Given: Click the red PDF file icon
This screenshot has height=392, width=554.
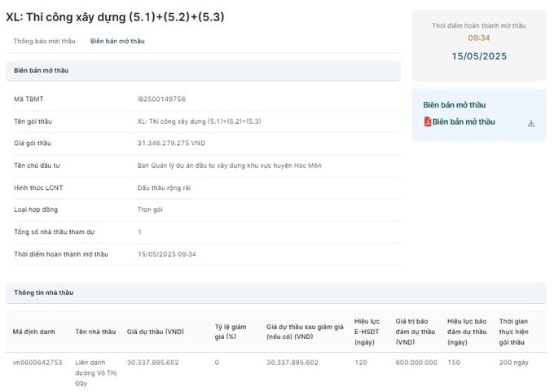Looking at the screenshot, I should coord(428,121).
